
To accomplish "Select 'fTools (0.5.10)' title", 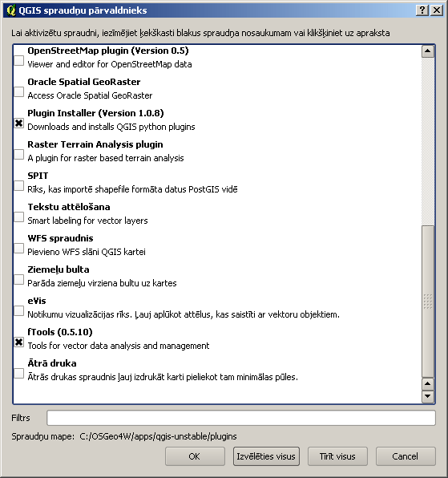I will (60, 332).
